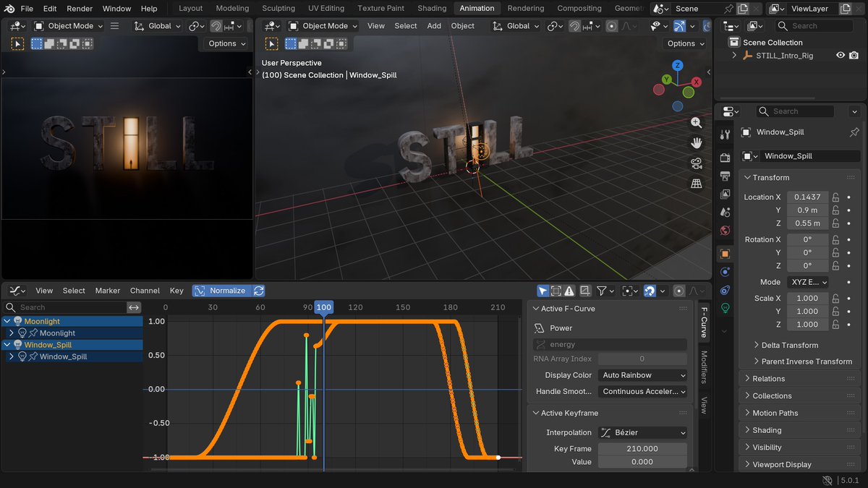Hide STILL_Intro_Rig with eye icon

click(841, 56)
